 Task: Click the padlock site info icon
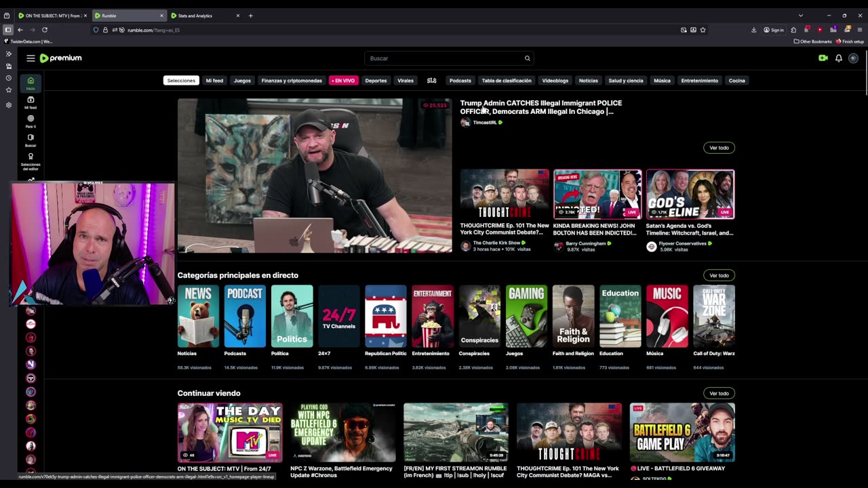(x=105, y=30)
